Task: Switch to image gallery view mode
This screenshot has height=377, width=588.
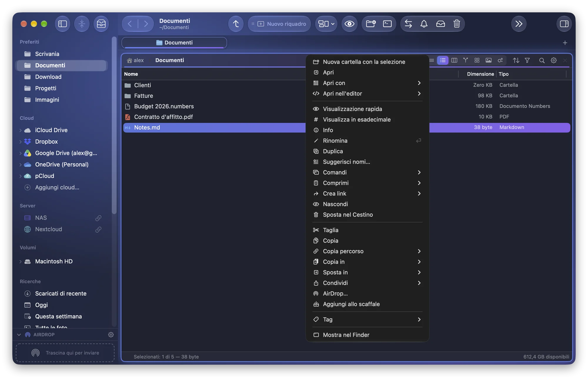Action: (488, 60)
